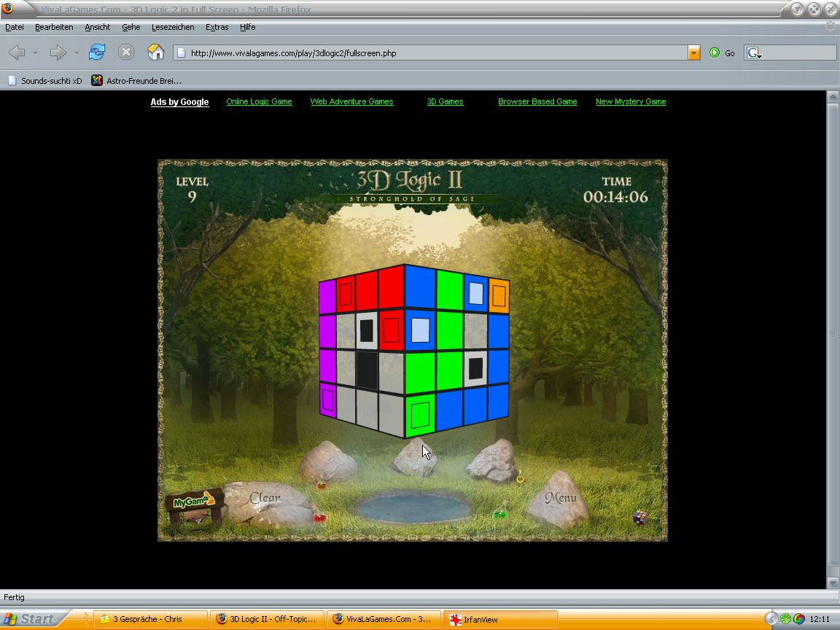Screen dimensions: 840x630
Task: Expand the address bar history dropdown
Action: 693,53
